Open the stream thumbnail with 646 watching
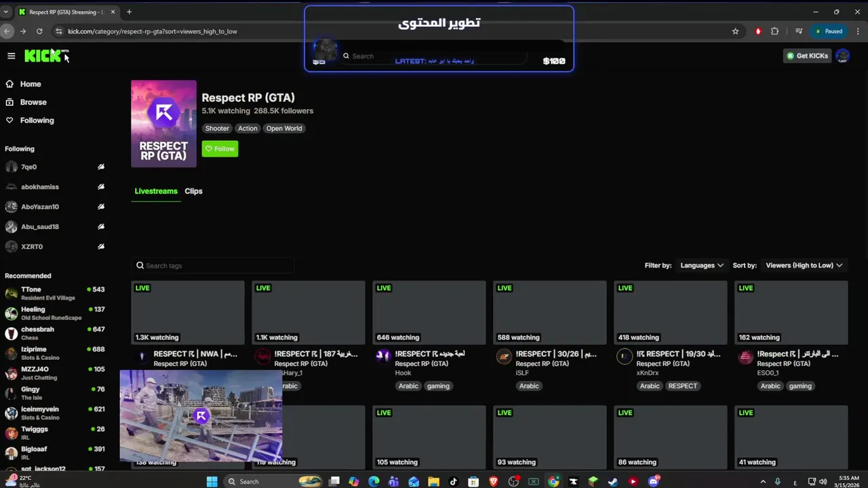868x488 pixels. [x=429, y=313]
